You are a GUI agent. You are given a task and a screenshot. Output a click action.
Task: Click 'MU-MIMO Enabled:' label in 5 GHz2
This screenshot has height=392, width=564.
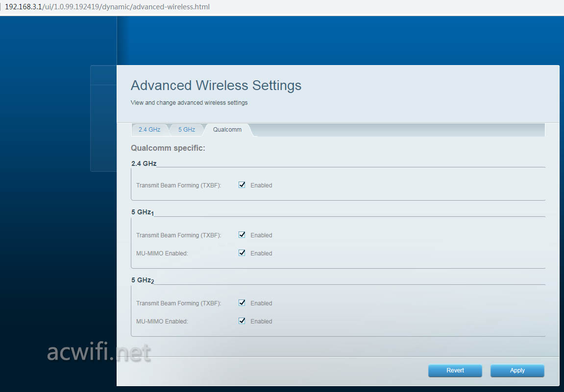(162, 321)
